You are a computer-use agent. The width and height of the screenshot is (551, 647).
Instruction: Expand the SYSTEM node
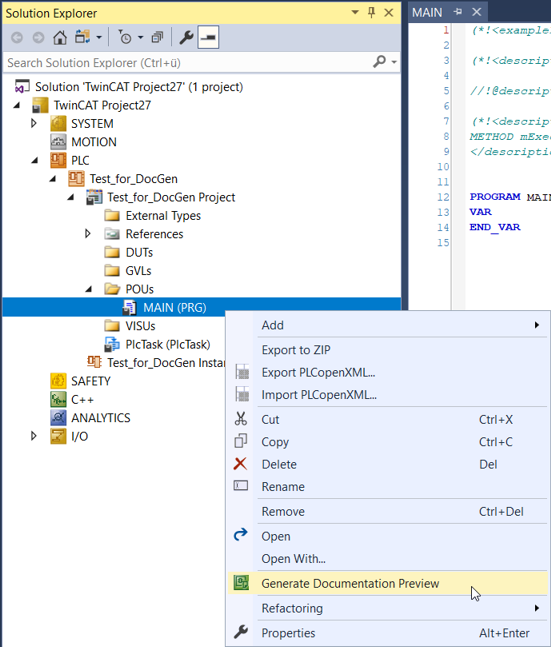click(x=34, y=123)
